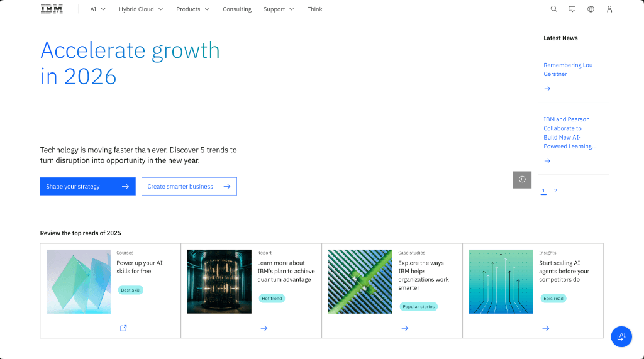
Task: Expand the AI menu dropdown
Action: [x=97, y=9]
